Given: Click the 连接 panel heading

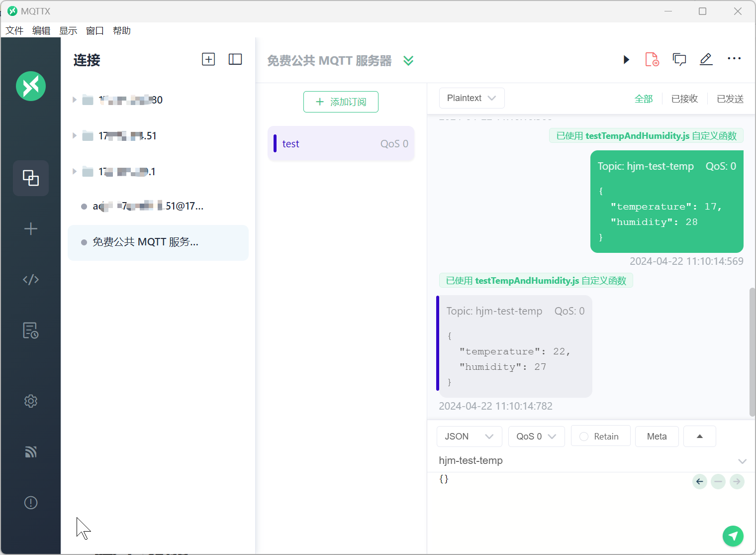Looking at the screenshot, I should click(87, 60).
